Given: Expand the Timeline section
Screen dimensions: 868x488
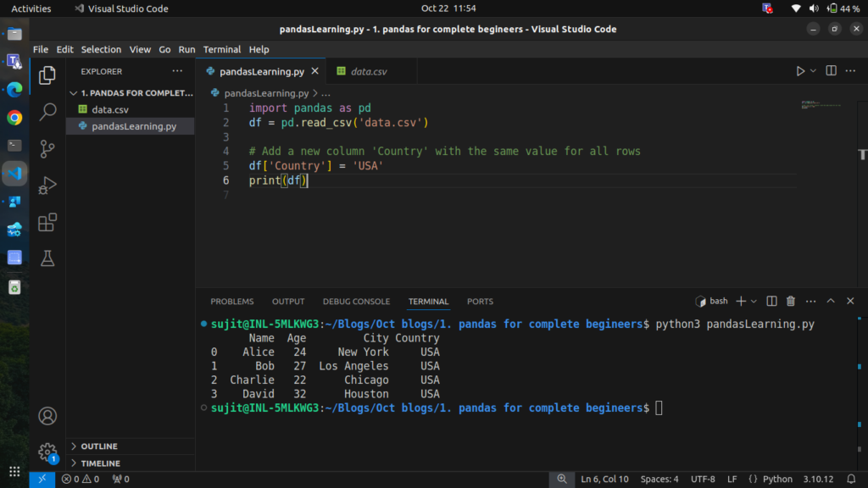Looking at the screenshot, I should pyautogui.click(x=100, y=463).
